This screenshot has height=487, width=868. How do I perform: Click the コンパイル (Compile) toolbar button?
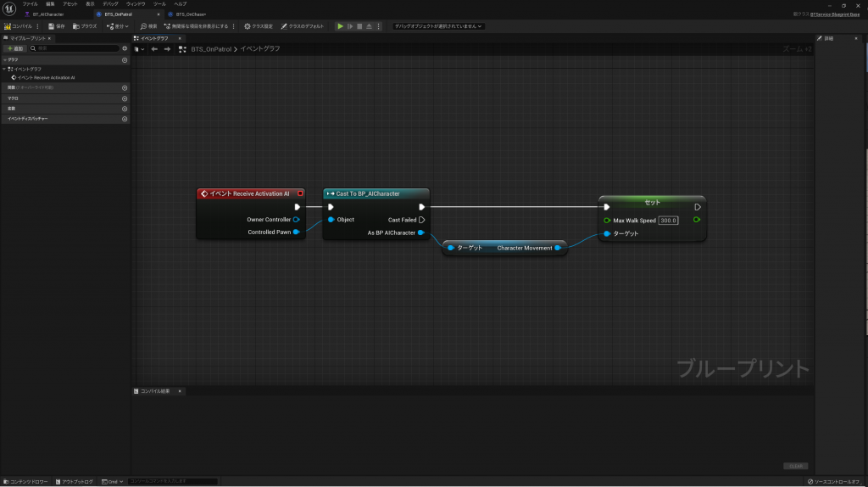tap(19, 26)
